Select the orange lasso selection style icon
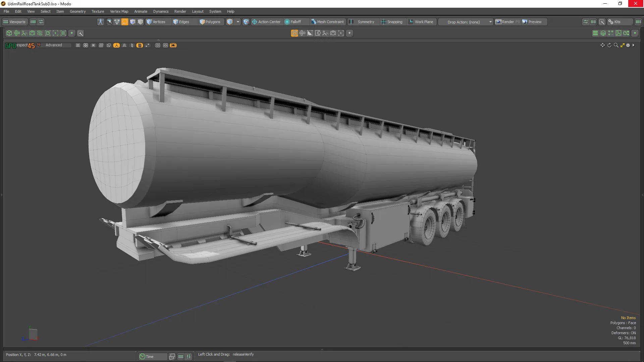 point(125,22)
